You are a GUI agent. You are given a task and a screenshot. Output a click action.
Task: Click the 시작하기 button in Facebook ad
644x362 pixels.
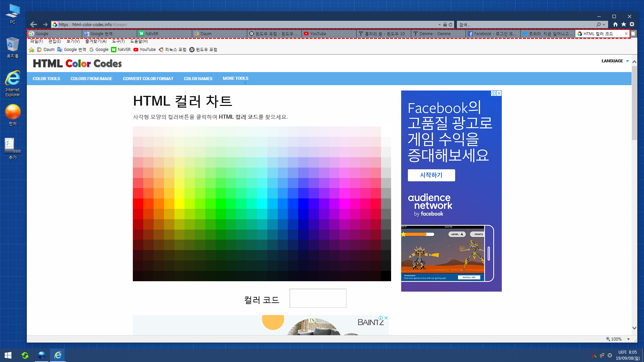(x=431, y=175)
